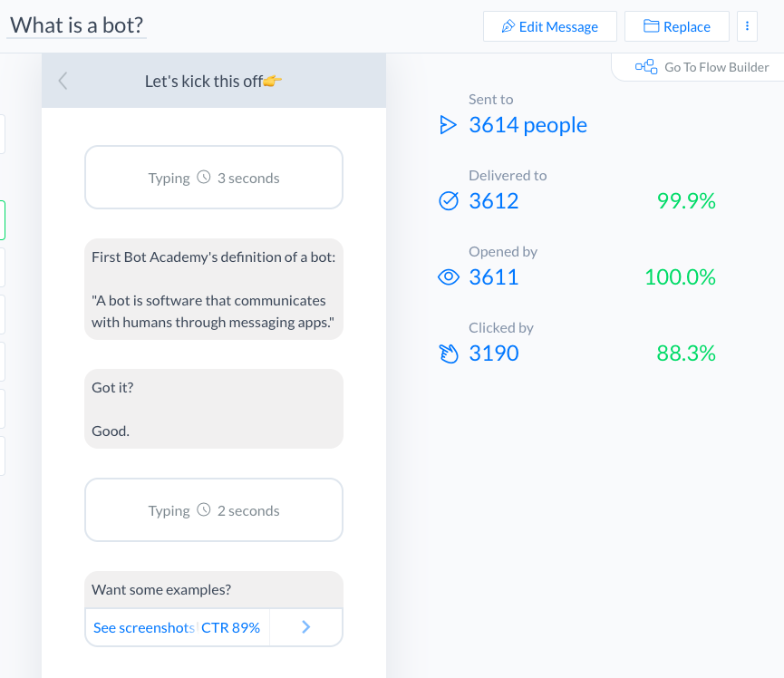Image resolution: width=784 pixels, height=678 pixels.
Task: Click the Clicked by hand icon
Action: click(x=449, y=354)
